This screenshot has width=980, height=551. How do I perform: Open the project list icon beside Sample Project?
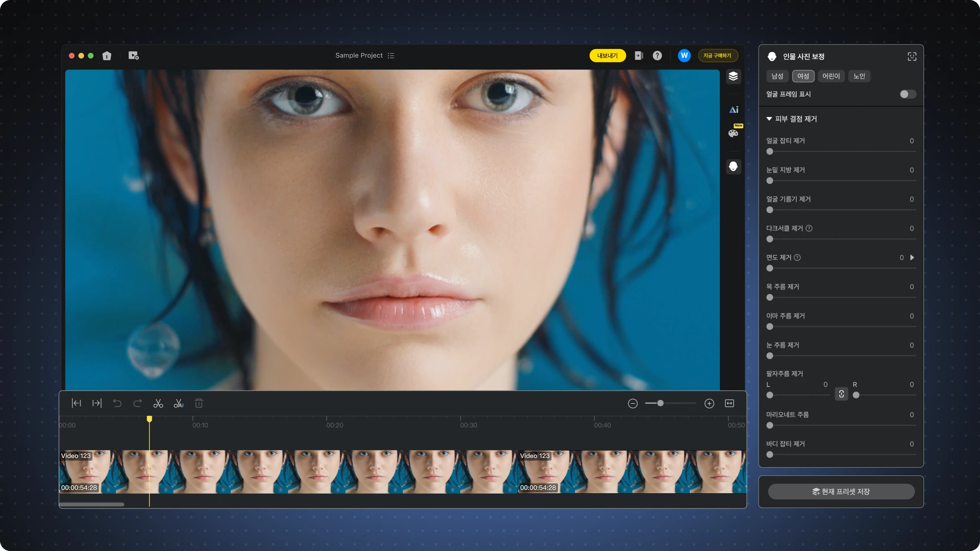click(x=391, y=56)
